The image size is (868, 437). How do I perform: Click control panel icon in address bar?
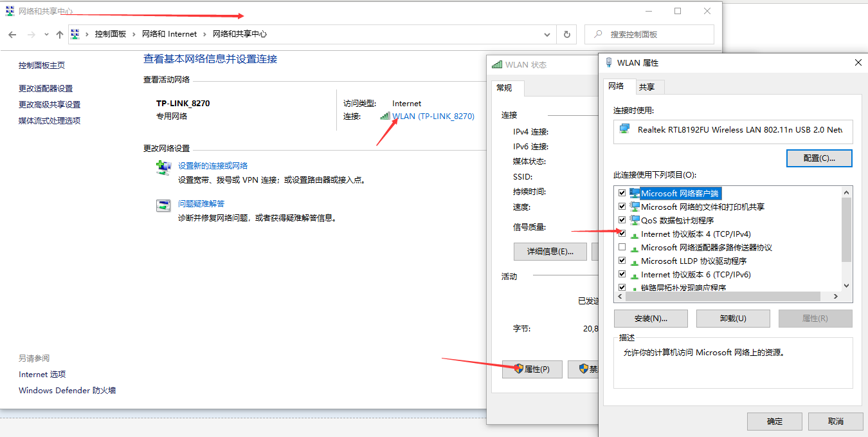[x=75, y=34]
